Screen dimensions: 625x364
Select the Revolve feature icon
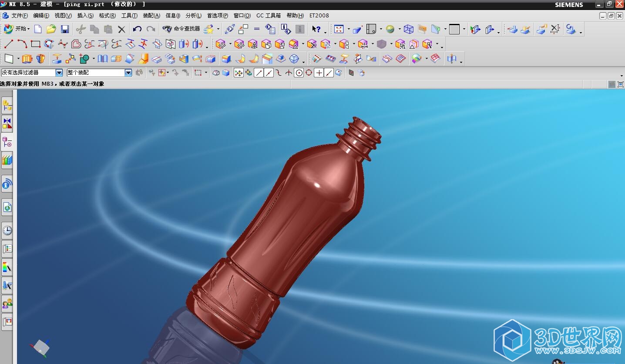(41, 58)
